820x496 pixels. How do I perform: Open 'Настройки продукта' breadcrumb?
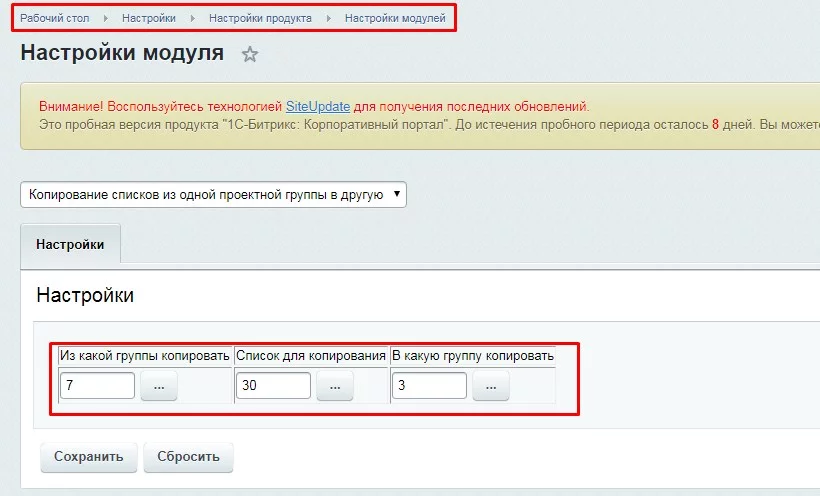tap(260, 19)
